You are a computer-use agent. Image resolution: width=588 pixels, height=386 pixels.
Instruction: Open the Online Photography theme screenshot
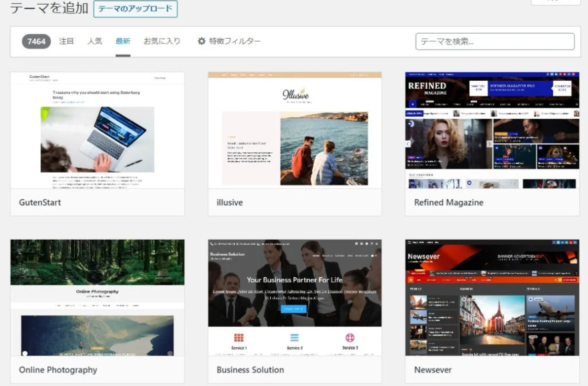pyautogui.click(x=97, y=298)
